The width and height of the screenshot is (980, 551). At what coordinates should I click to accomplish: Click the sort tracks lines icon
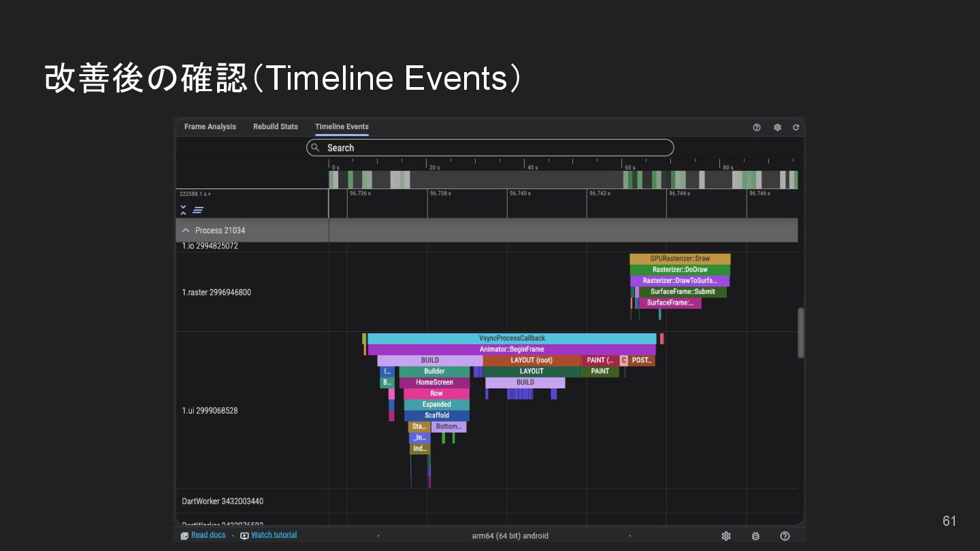coord(198,210)
